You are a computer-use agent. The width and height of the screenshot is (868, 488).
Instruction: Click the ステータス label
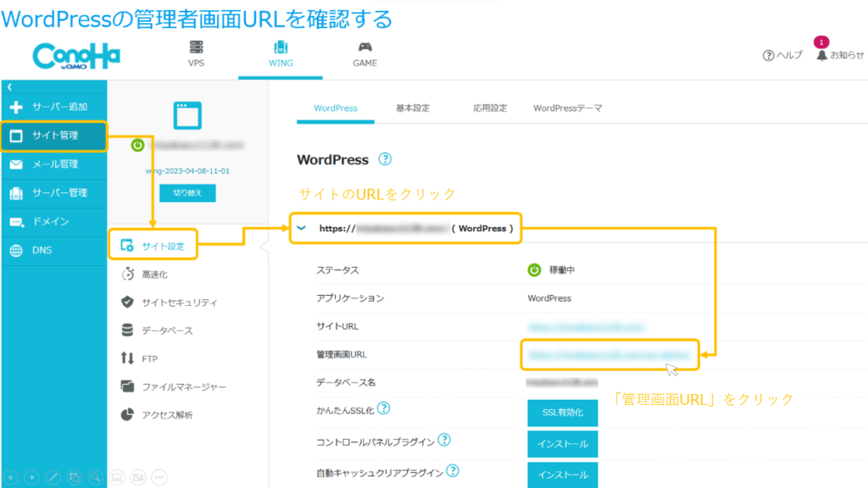click(337, 270)
